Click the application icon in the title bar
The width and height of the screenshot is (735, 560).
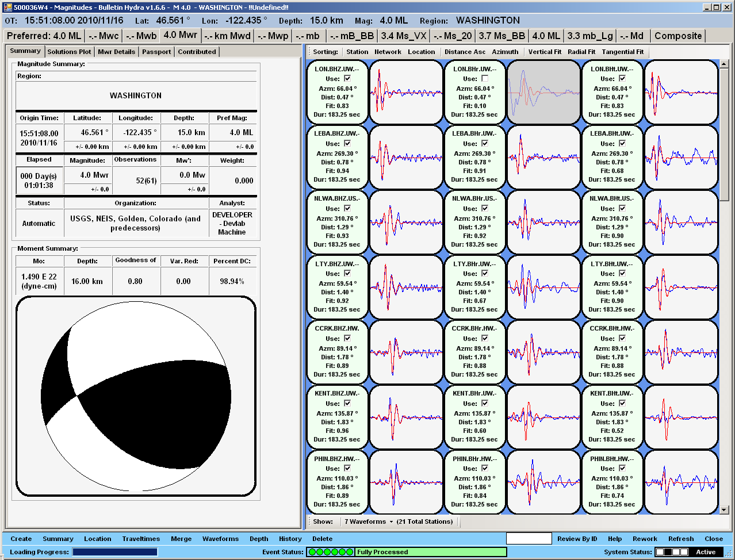7,7
